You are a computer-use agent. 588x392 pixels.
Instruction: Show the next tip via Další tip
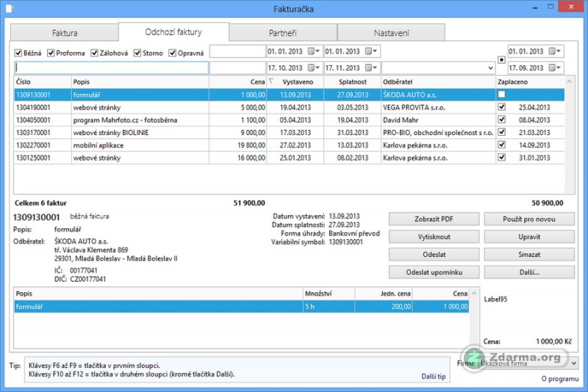coord(433,377)
